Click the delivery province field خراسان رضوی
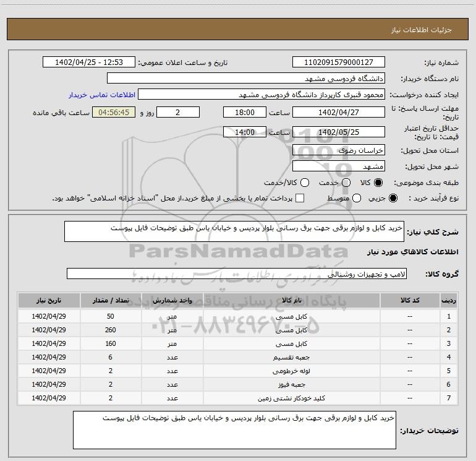476x461 pixels. (x=339, y=150)
